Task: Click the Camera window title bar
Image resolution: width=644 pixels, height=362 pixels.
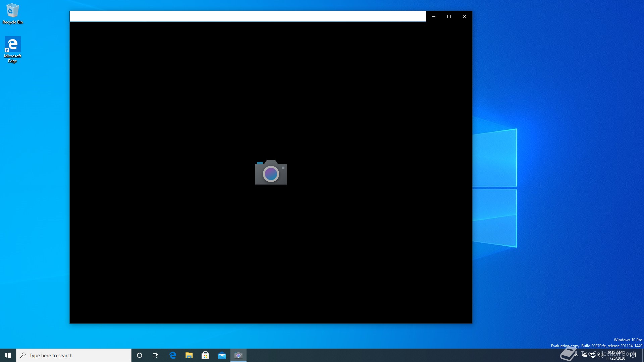Action: click(x=248, y=16)
